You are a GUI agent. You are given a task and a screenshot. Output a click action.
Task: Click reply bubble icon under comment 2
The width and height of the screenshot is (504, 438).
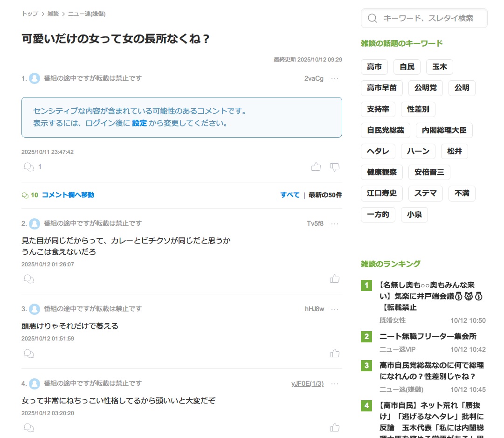[x=28, y=279]
